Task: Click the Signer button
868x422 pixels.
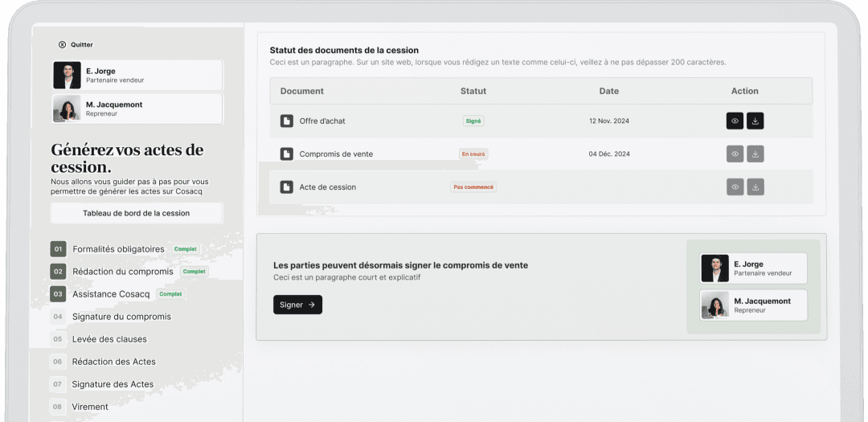Action: click(297, 305)
